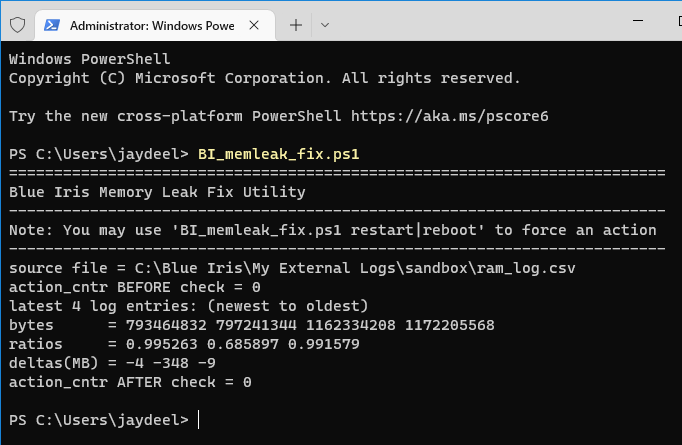Select the Administrator: Windows PowerShell tab
The image size is (682, 445).
(155, 26)
